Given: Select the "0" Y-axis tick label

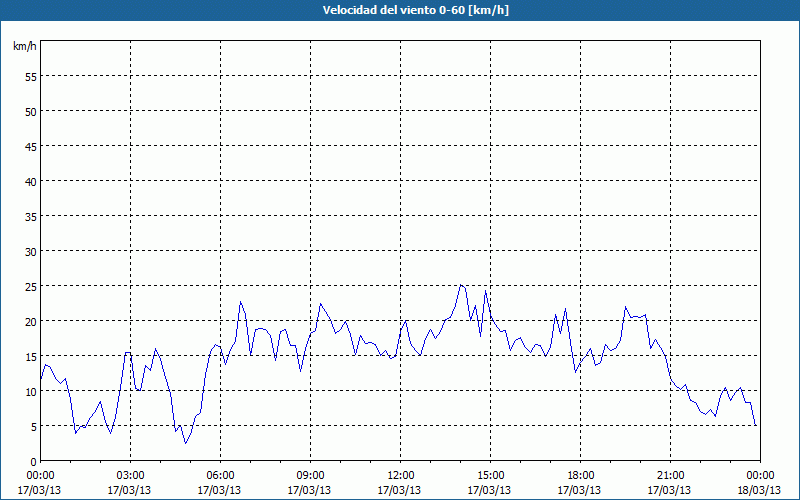Looking at the screenshot, I should [34, 462].
